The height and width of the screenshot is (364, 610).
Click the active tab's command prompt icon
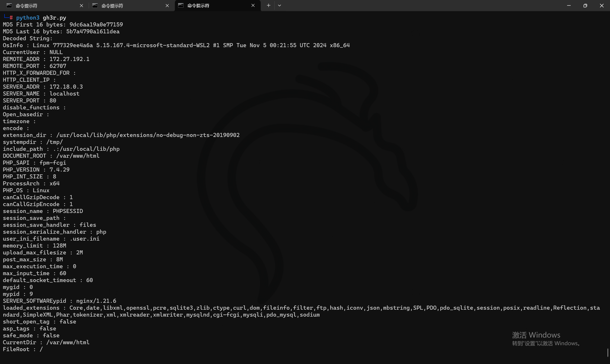click(181, 5)
